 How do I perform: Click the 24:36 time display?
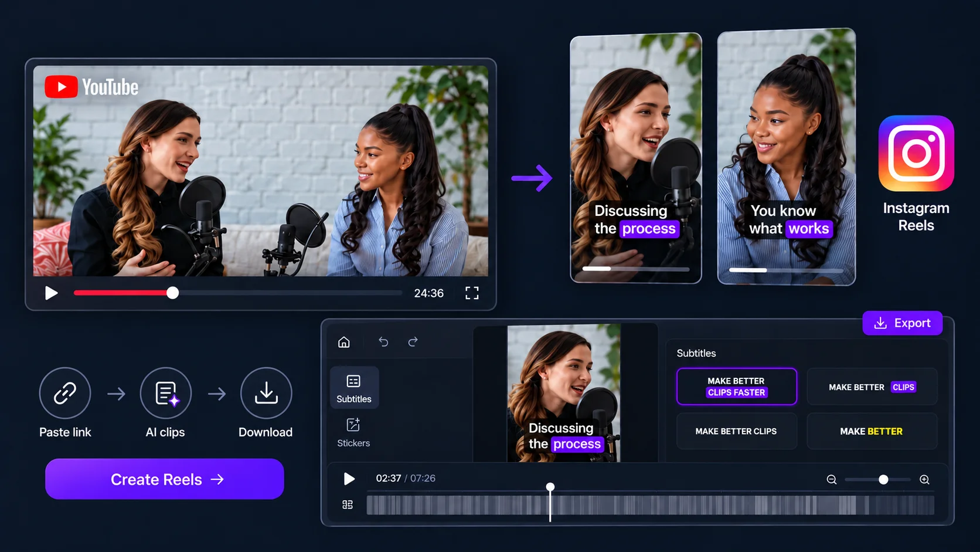point(429,293)
